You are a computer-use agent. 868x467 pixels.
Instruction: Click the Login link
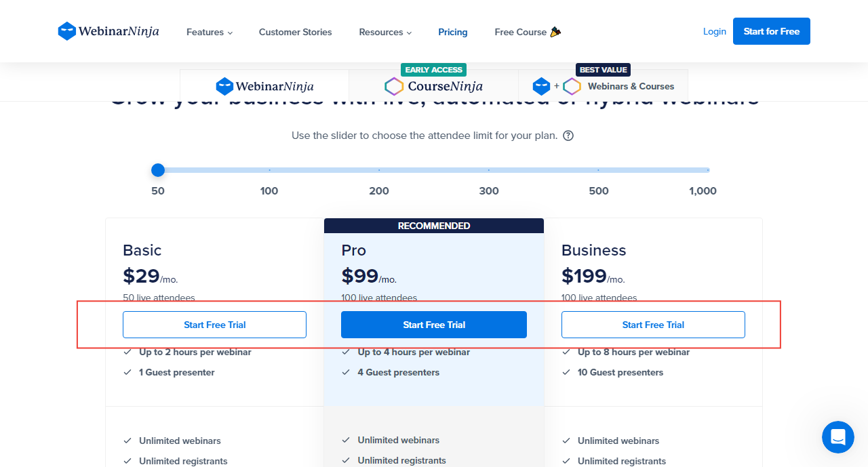click(714, 31)
